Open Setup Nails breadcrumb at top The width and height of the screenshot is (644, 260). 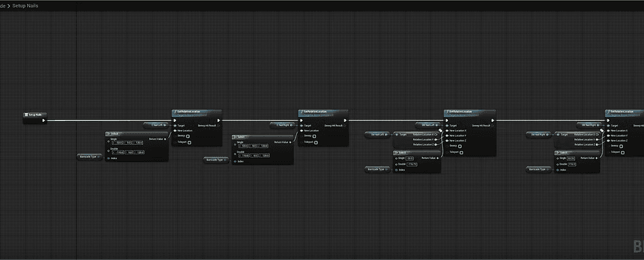click(x=25, y=5)
